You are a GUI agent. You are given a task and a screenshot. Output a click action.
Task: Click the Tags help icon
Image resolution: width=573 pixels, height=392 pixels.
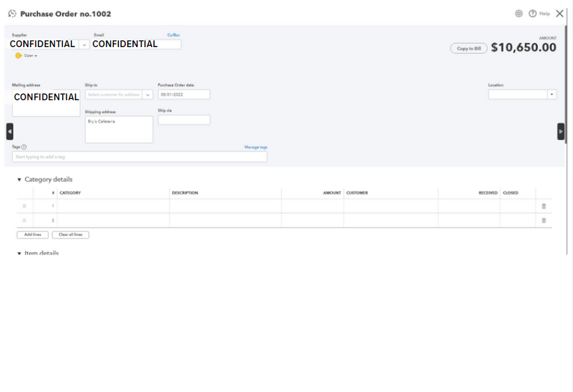(x=24, y=147)
